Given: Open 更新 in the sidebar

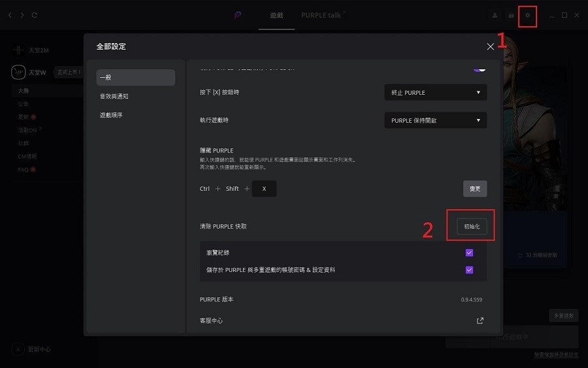Looking at the screenshot, I should (24, 117).
